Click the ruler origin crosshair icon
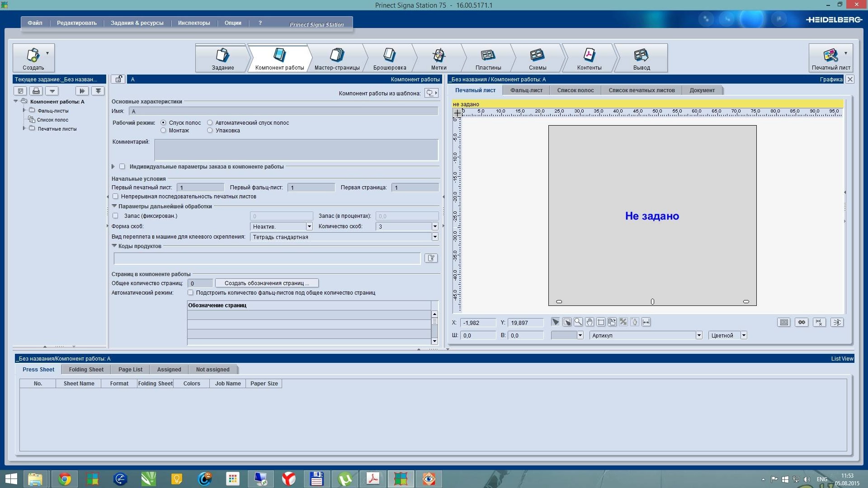868x488 pixels. [x=457, y=113]
